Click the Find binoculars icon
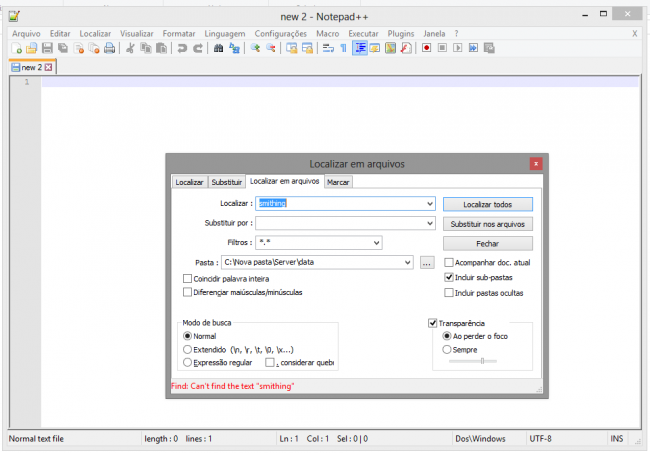The width and height of the screenshot is (650, 453). 218,48
